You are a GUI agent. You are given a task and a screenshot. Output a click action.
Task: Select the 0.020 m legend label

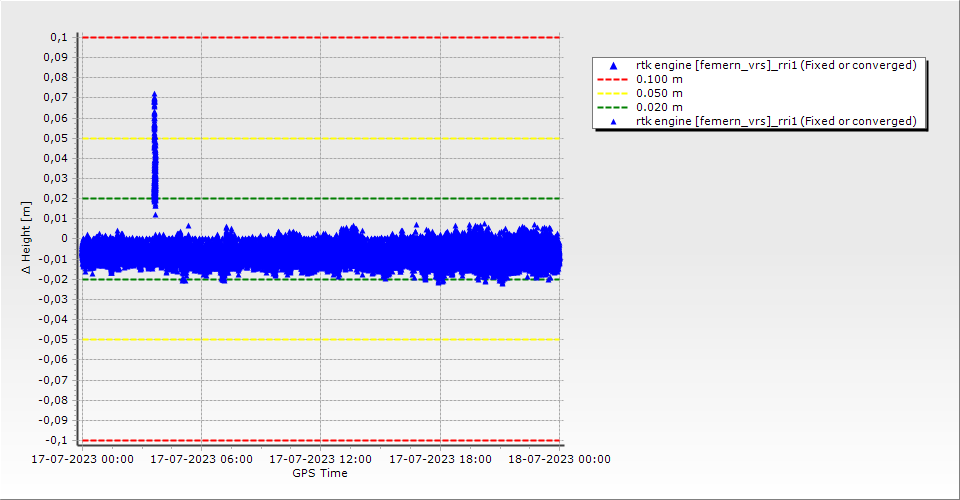(x=660, y=107)
